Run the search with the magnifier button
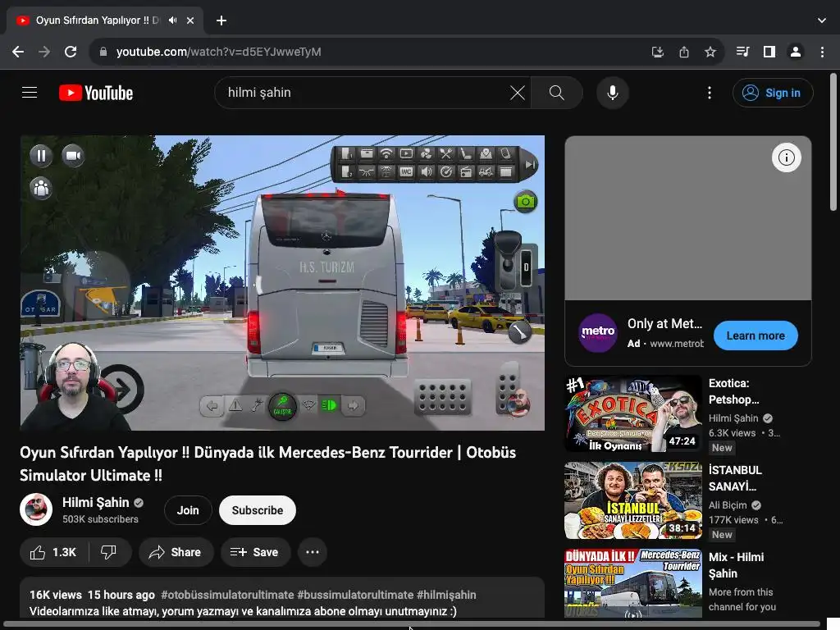840x630 pixels. point(557,93)
